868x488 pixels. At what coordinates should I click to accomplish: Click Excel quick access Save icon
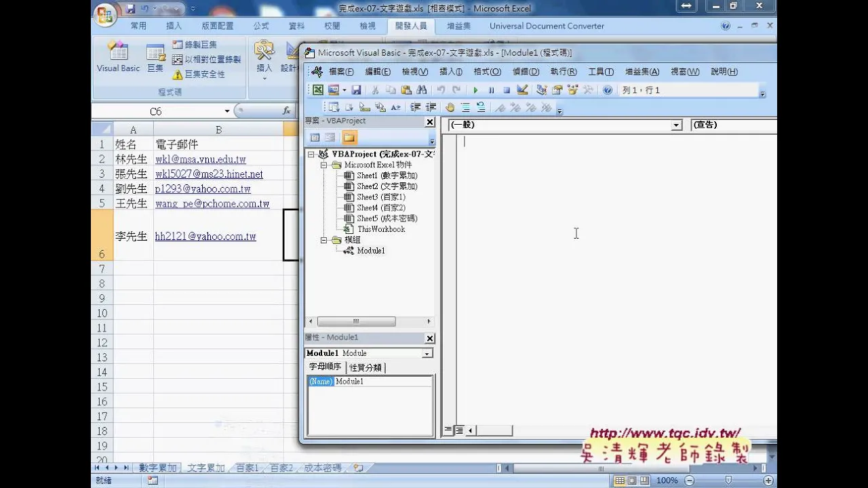tap(130, 9)
